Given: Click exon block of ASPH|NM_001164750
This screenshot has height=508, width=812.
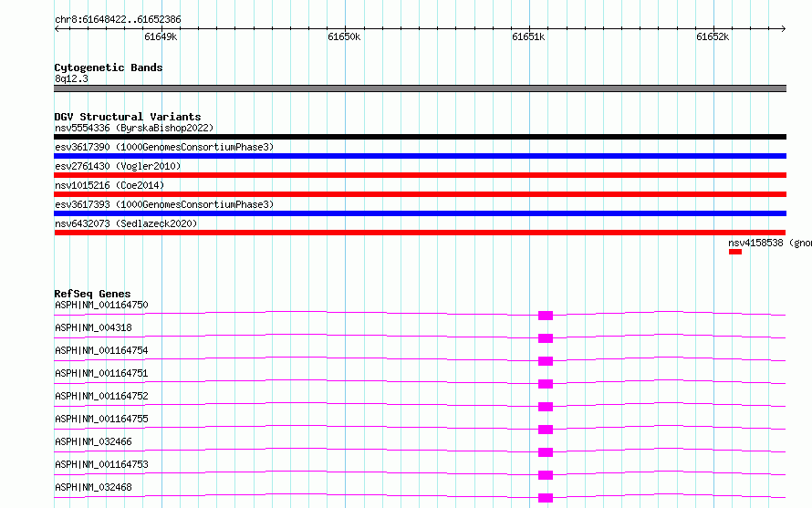Looking at the screenshot, I should click(546, 316).
